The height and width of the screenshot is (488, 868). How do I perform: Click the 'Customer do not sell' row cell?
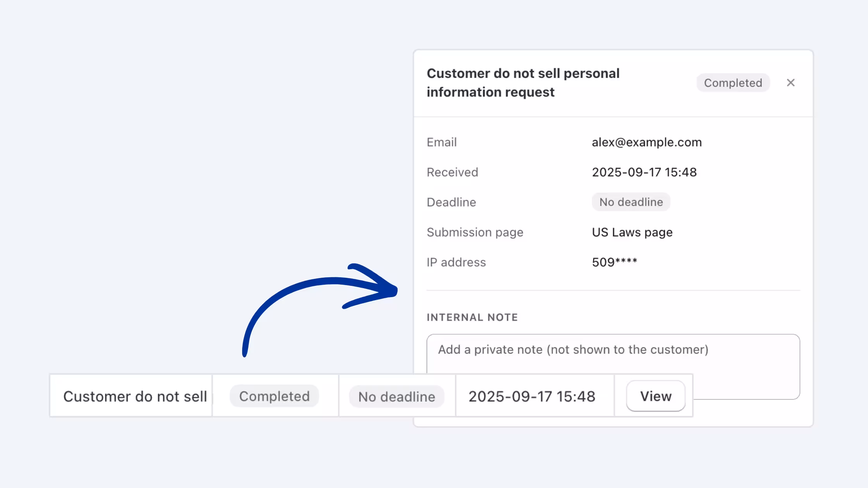(131, 396)
